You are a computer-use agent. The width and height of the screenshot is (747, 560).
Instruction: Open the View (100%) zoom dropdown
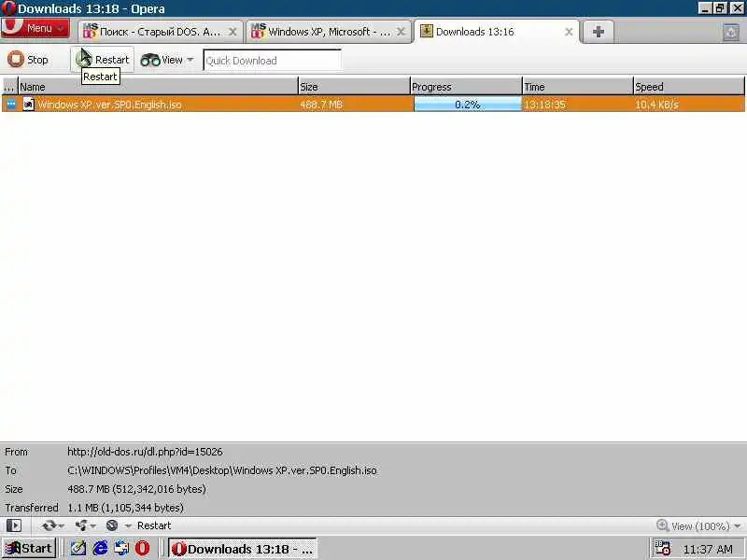pyautogui.click(x=698, y=525)
